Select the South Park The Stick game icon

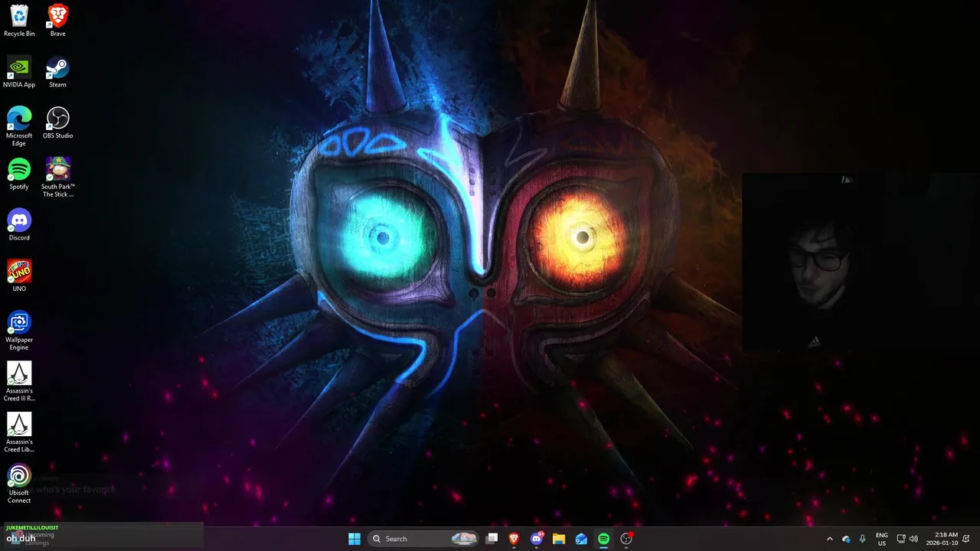(x=57, y=178)
